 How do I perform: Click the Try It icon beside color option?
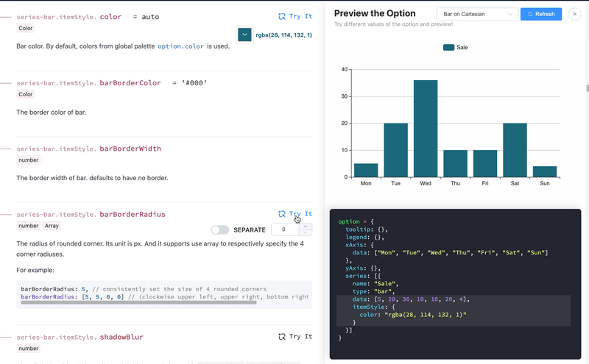[x=282, y=16]
